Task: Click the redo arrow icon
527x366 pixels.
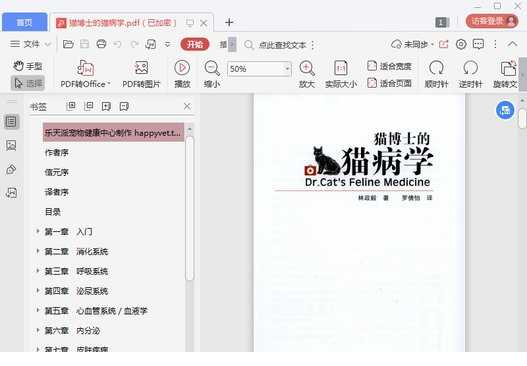Action: coord(134,44)
